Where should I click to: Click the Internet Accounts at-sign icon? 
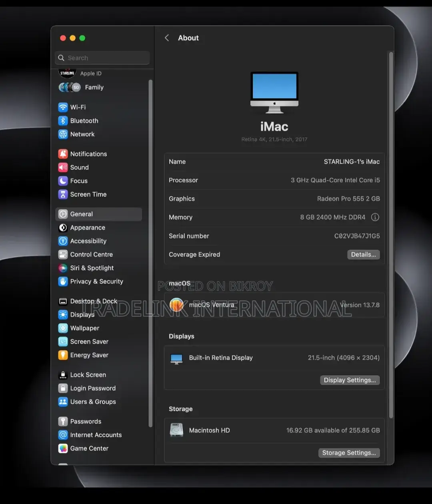click(x=63, y=435)
